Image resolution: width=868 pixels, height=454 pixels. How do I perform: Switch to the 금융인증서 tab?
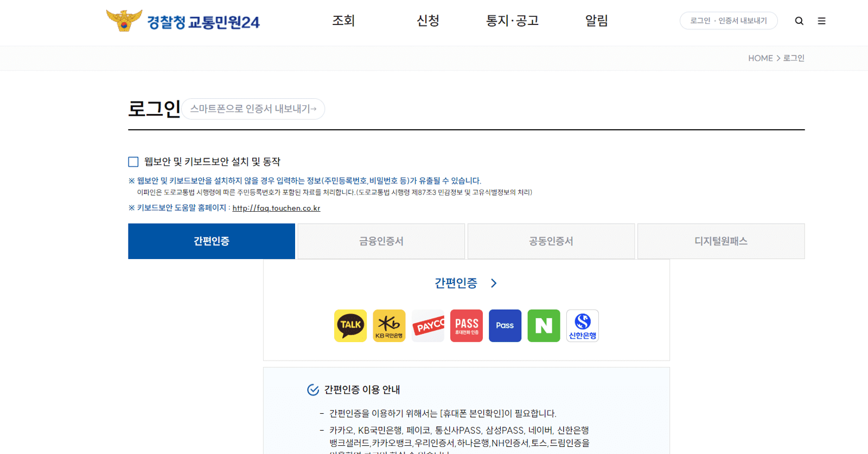(381, 241)
